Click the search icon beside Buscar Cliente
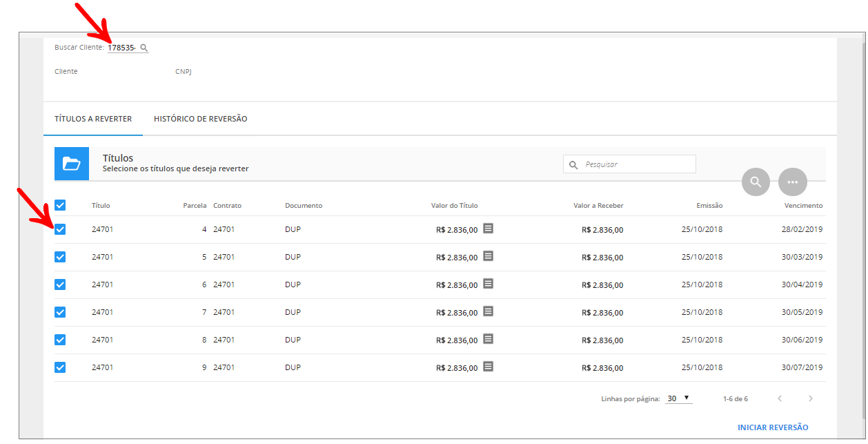 click(144, 48)
